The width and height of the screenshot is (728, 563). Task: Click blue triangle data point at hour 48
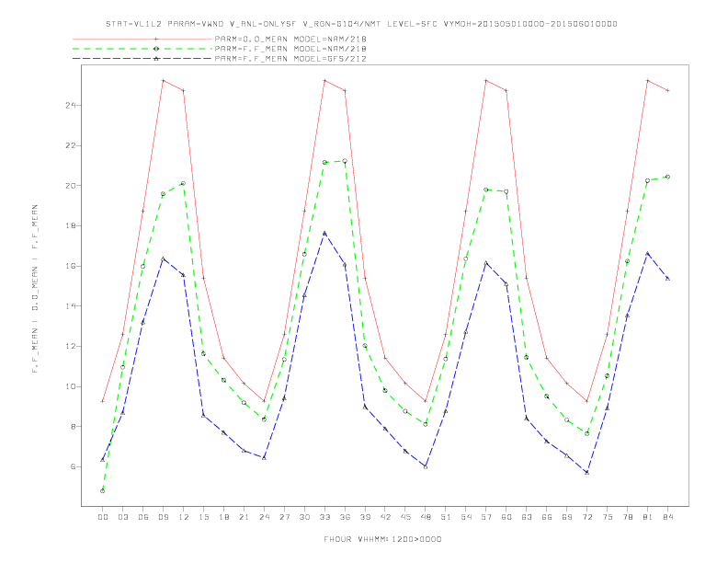[x=426, y=466]
